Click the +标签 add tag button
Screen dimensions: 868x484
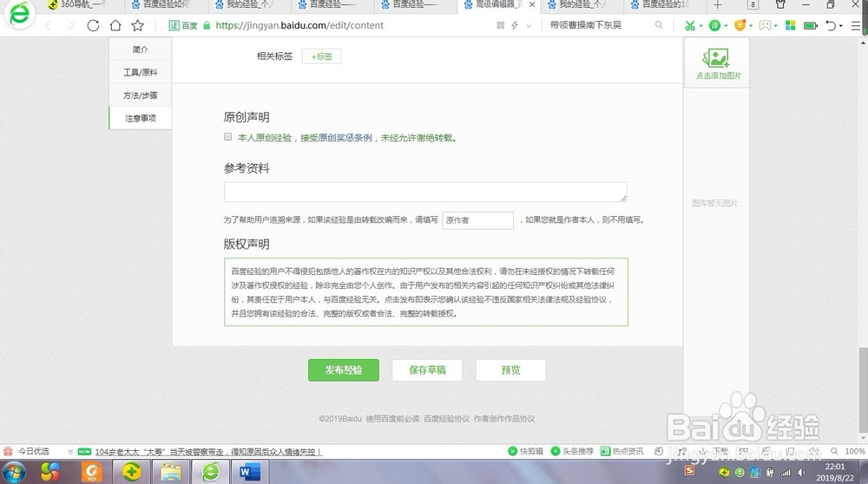point(322,56)
